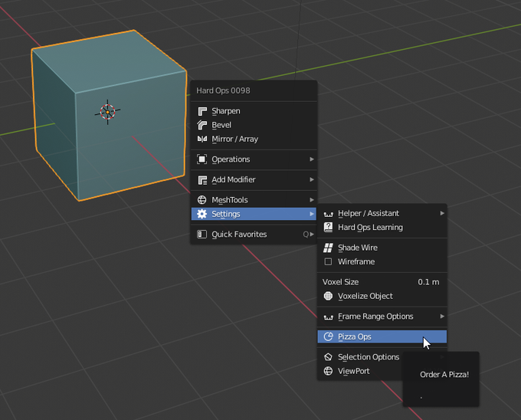Open Hard Ops Learning
This screenshot has width=521, height=420.
pos(382,228)
